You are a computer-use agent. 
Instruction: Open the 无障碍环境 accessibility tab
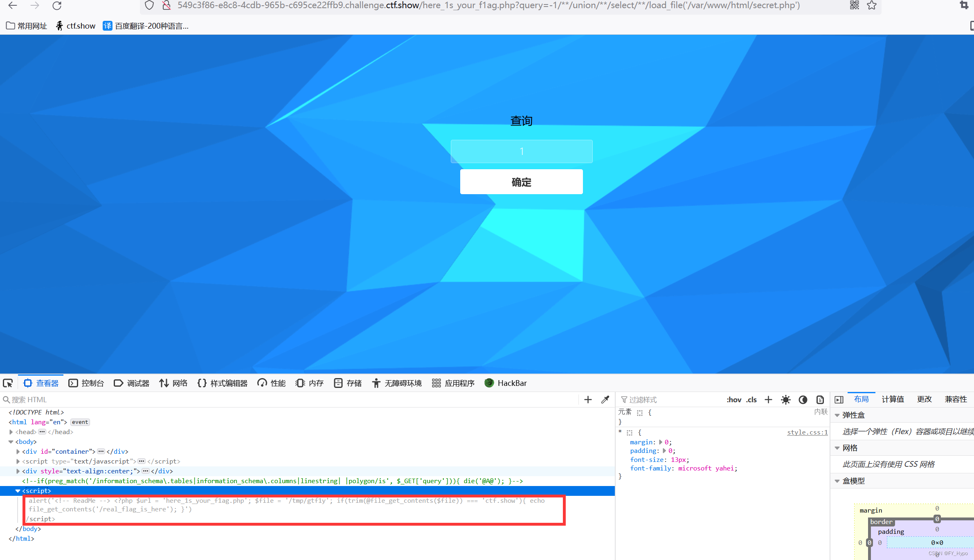(397, 383)
